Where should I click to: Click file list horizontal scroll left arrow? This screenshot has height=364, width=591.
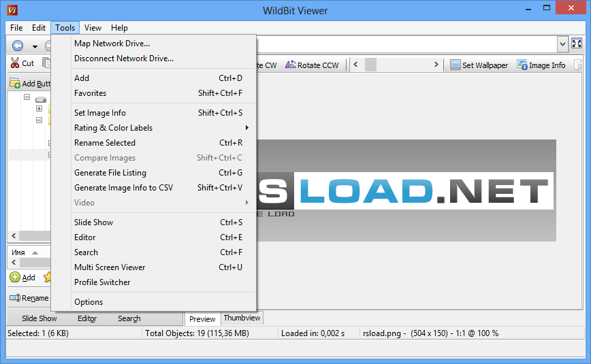point(14,262)
